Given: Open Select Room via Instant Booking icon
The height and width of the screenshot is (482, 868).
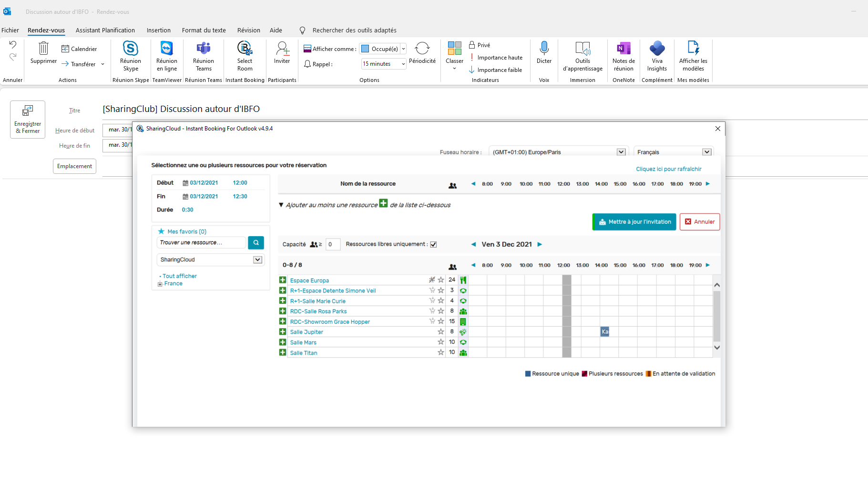Looking at the screenshot, I should [x=245, y=56].
